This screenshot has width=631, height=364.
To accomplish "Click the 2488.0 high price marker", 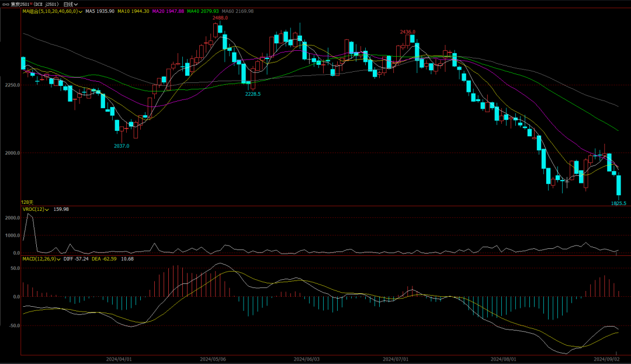I will coord(220,18).
